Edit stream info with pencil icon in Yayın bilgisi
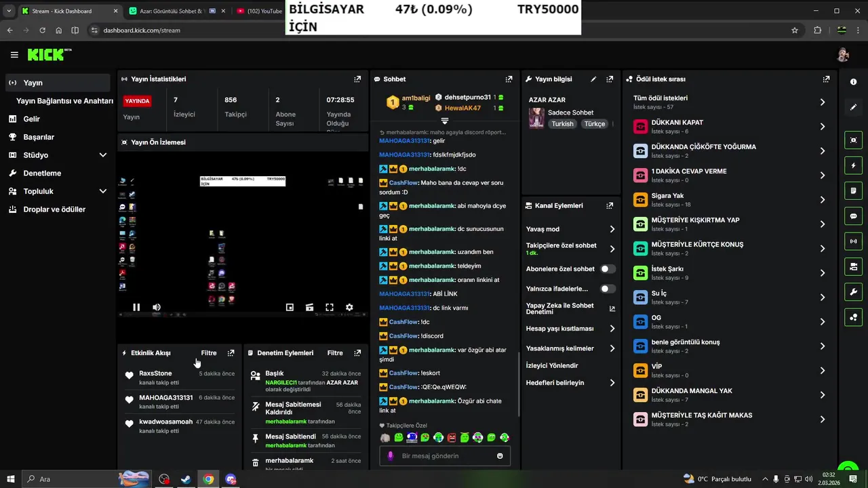Image resolution: width=868 pixels, height=488 pixels. pyautogui.click(x=593, y=79)
